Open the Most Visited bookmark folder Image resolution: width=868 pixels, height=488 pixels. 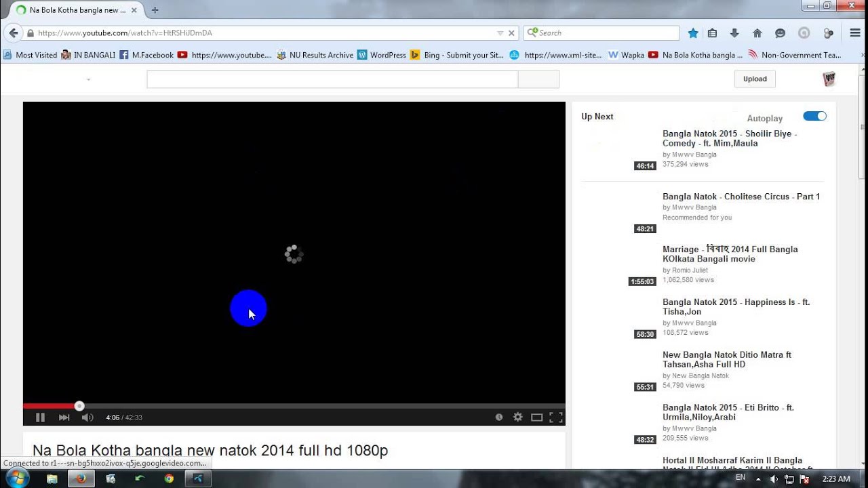pos(31,55)
